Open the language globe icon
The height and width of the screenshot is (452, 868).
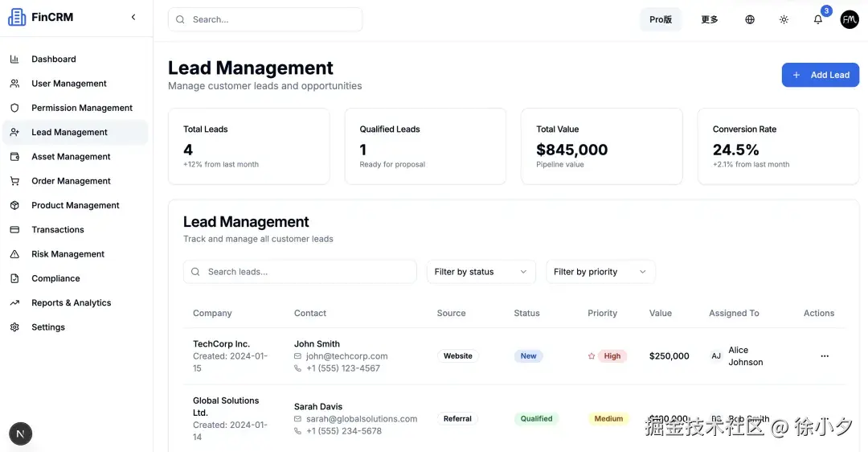(750, 19)
